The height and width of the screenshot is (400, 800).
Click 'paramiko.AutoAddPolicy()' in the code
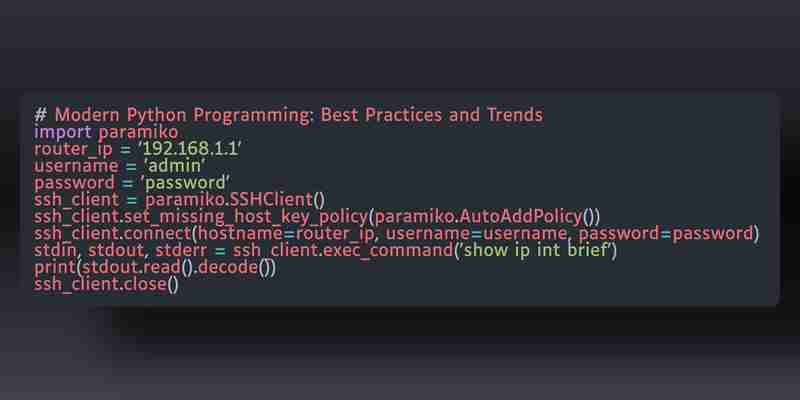pos(483,216)
